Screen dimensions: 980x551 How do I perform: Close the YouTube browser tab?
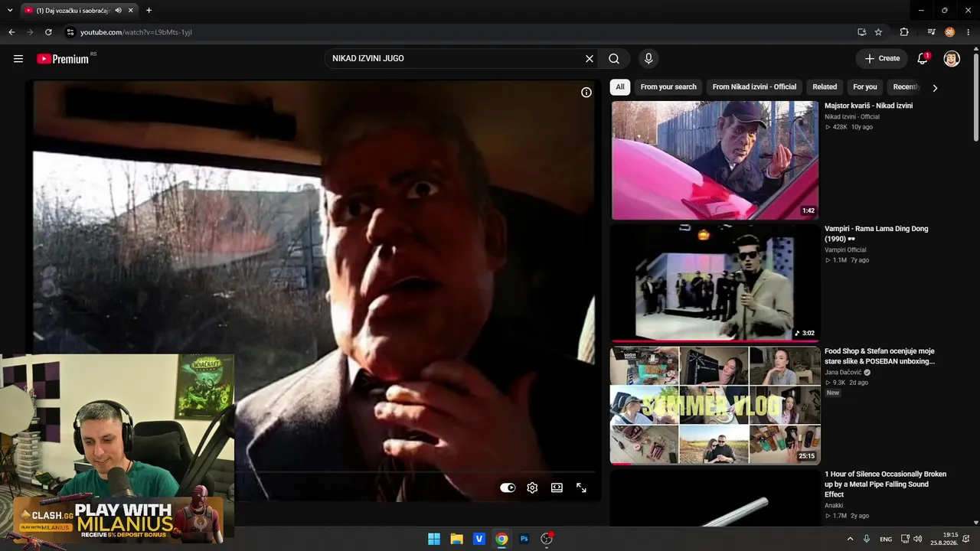coord(132,11)
